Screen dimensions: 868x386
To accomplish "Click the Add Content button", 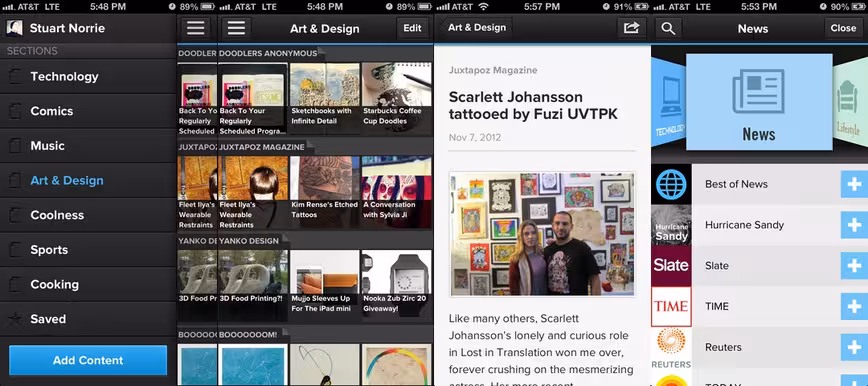I will 88,361.
